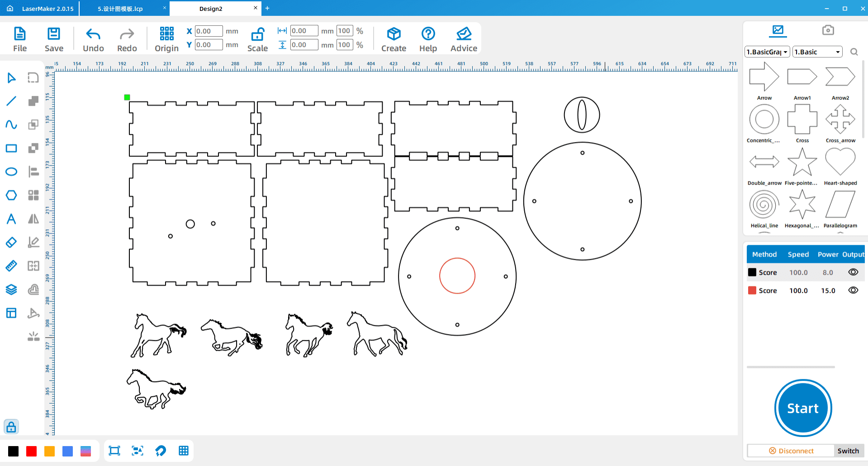Viewport: 868px width, 466px height.
Task: Select the eraser tool
Action: (11, 242)
